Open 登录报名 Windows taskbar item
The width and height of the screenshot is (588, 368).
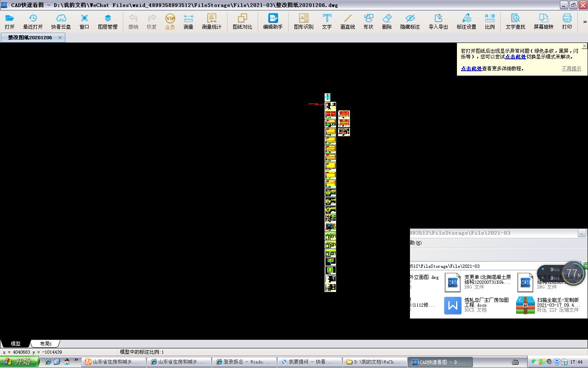point(245,362)
